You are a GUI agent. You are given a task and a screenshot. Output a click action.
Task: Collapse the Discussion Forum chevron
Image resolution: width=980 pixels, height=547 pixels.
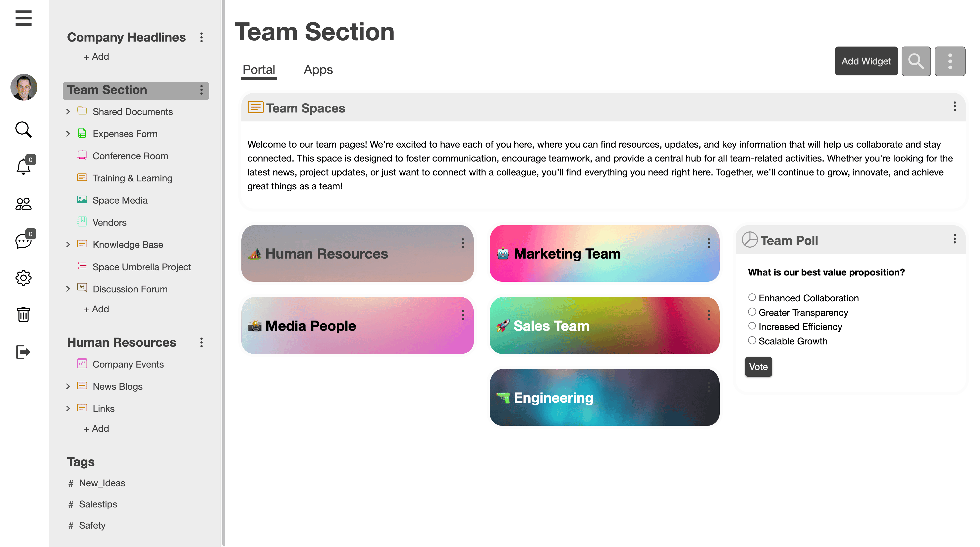click(x=68, y=289)
